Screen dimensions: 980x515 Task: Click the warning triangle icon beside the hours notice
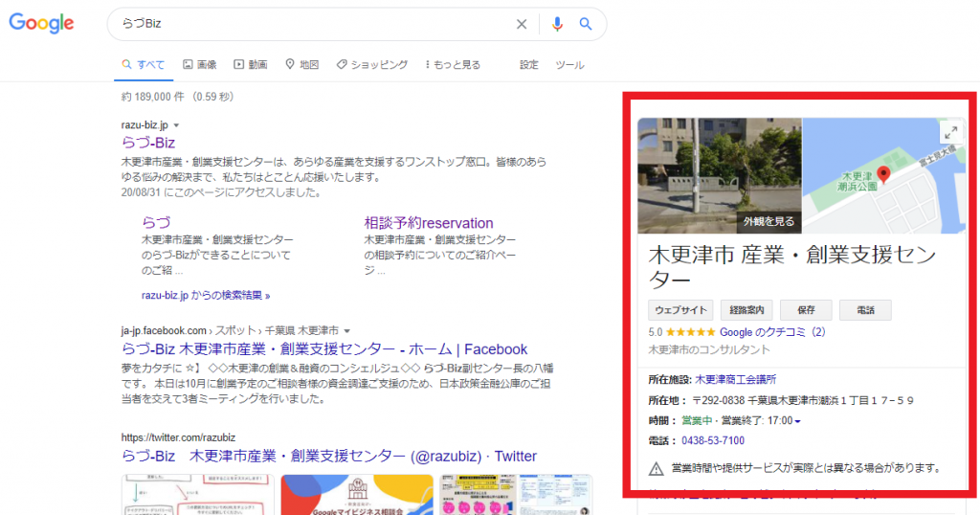pos(656,468)
